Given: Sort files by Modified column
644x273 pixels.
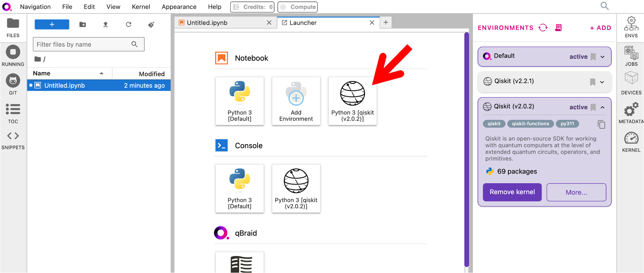Looking at the screenshot, I should coord(142,74).
